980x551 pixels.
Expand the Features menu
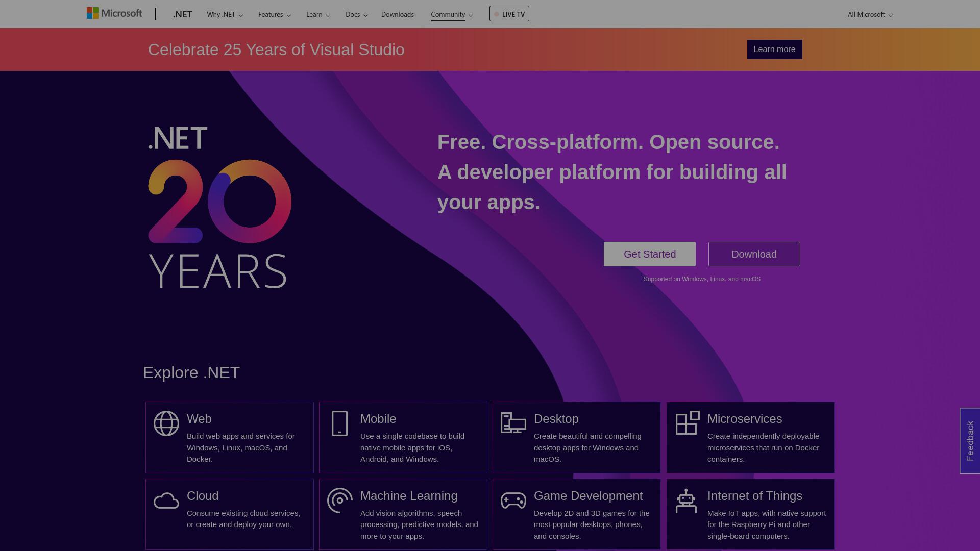click(x=275, y=14)
